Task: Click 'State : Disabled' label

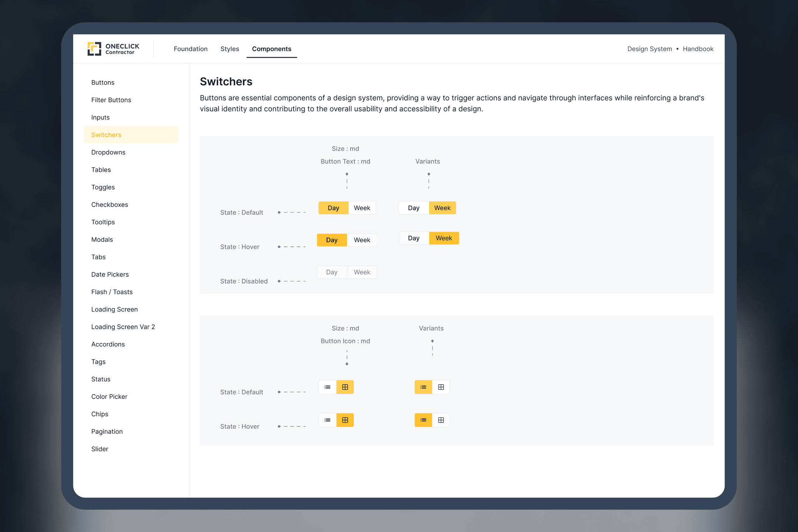Action: pos(244,281)
